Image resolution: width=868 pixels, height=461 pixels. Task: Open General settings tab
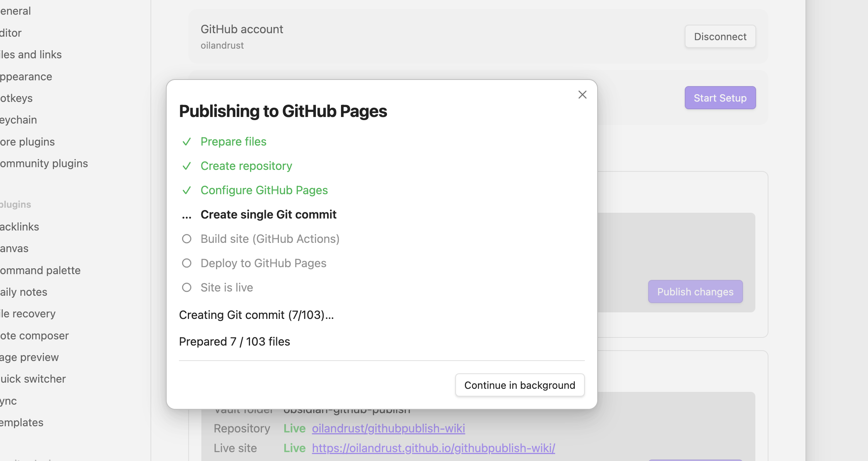click(15, 11)
